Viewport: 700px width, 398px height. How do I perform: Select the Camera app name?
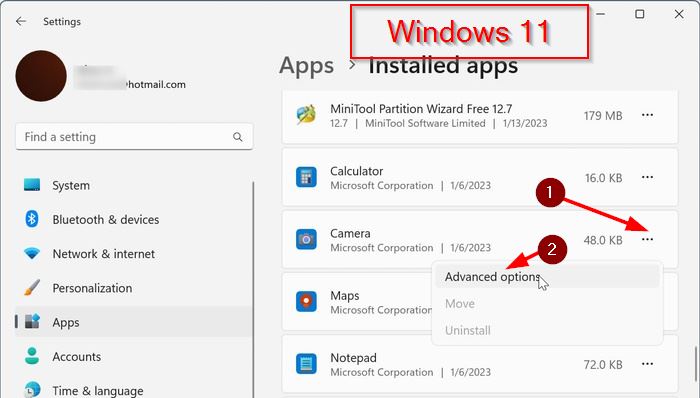coord(350,233)
